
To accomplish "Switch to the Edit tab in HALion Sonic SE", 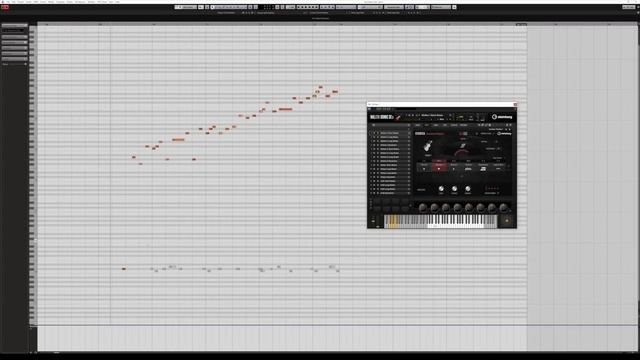I will coord(427,125).
